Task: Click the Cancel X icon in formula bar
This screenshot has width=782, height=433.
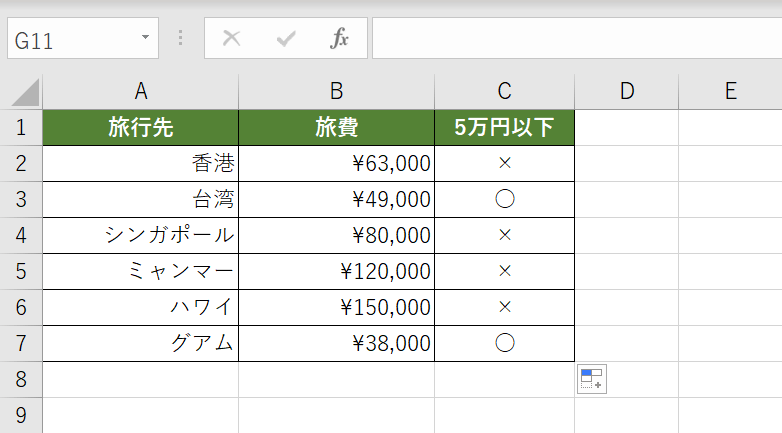Action: tap(231, 39)
